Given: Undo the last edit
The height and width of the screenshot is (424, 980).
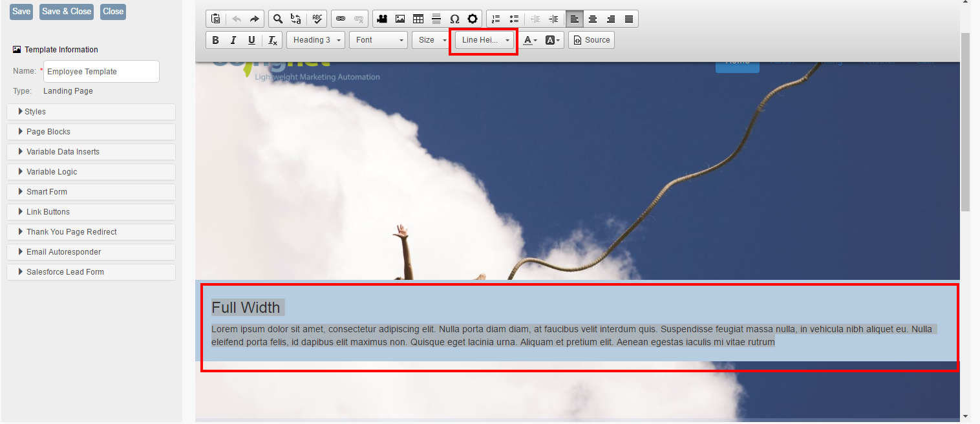Looking at the screenshot, I should point(237,19).
